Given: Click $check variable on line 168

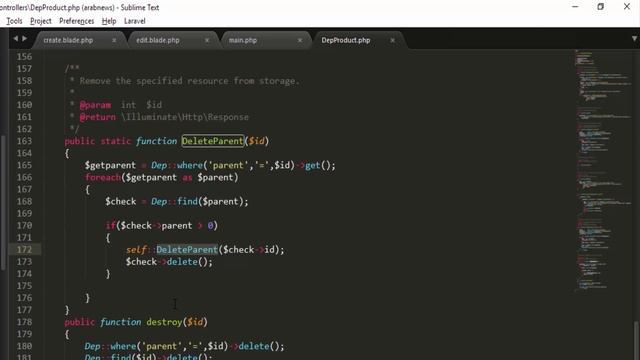Looking at the screenshot, I should [121, 202].
